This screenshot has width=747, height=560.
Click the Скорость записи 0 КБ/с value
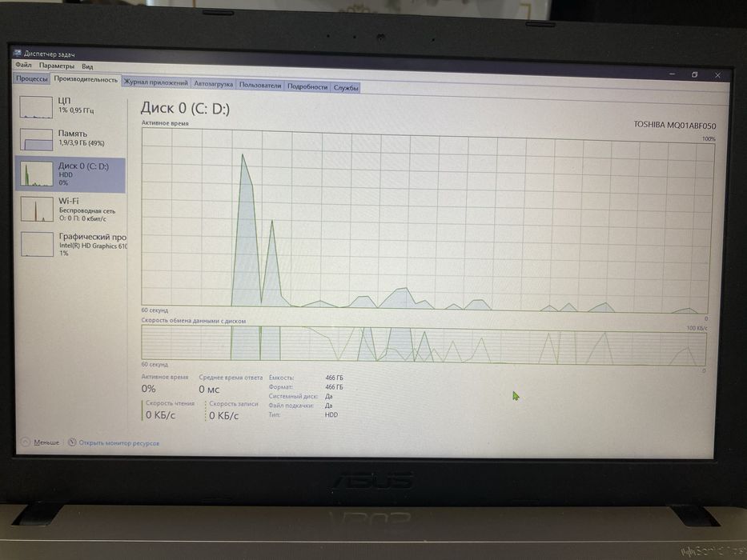224,416
